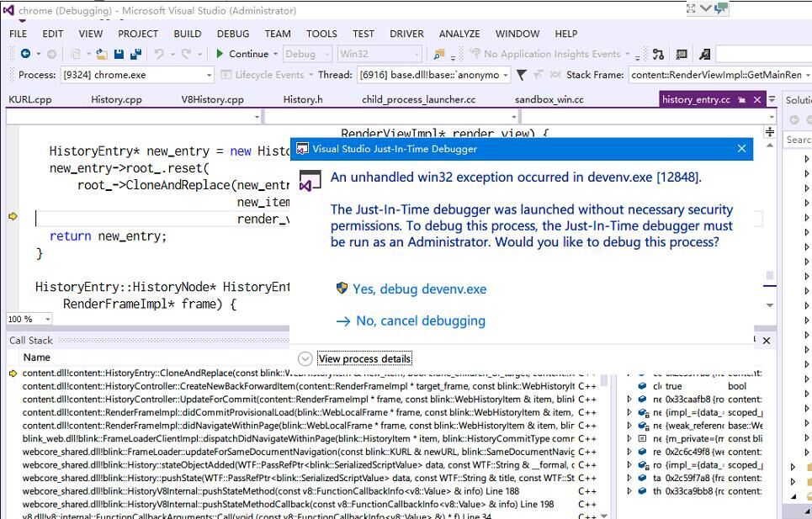Select the HistoryController::UpdateForCommit call stack row
Screen dimensions: 812x519
pos(309,399)
